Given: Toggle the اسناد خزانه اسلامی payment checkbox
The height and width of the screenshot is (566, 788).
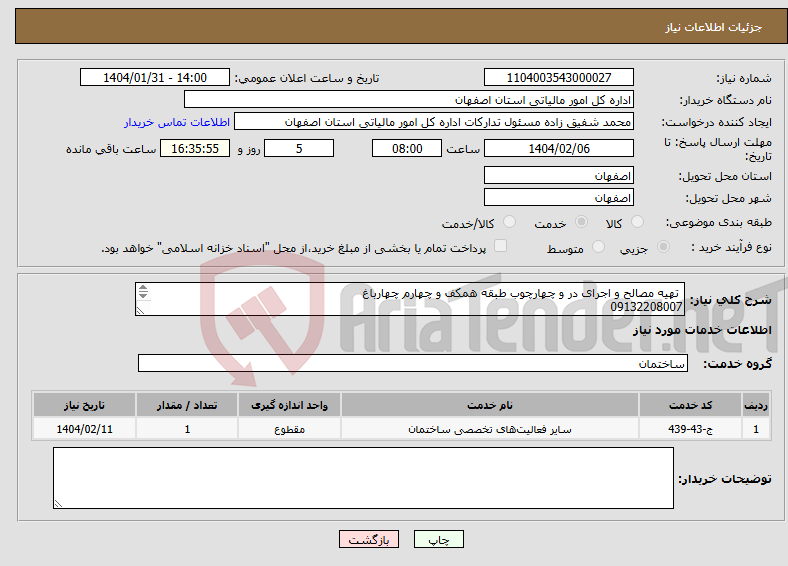Looking at the screenshot, I should coord(500,245).
